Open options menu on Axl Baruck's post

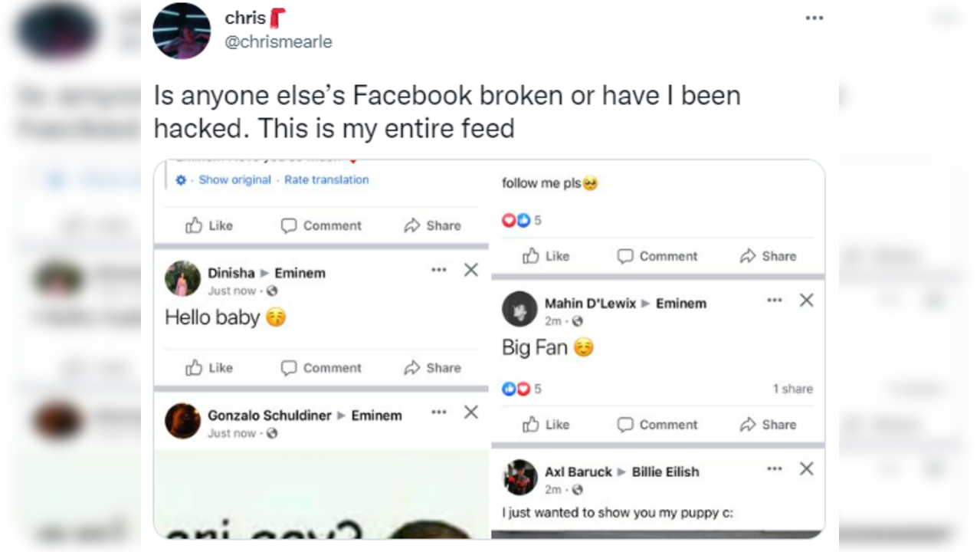[774, 468]
